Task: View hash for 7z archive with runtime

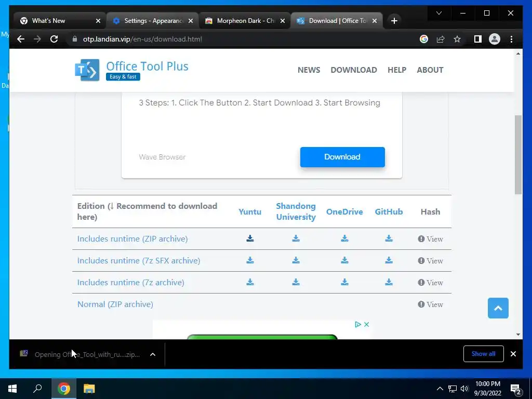Action: 430,282
